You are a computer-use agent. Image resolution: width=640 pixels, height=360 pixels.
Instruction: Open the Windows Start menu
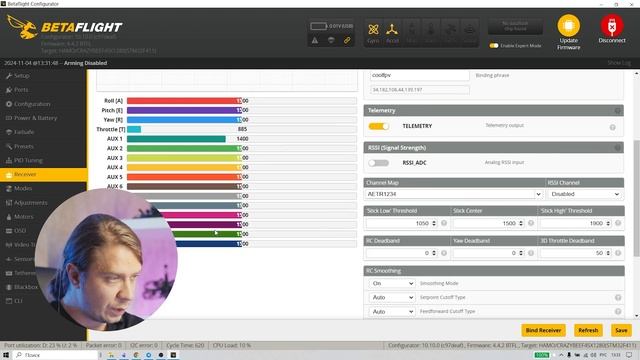(x=6, y=355)
